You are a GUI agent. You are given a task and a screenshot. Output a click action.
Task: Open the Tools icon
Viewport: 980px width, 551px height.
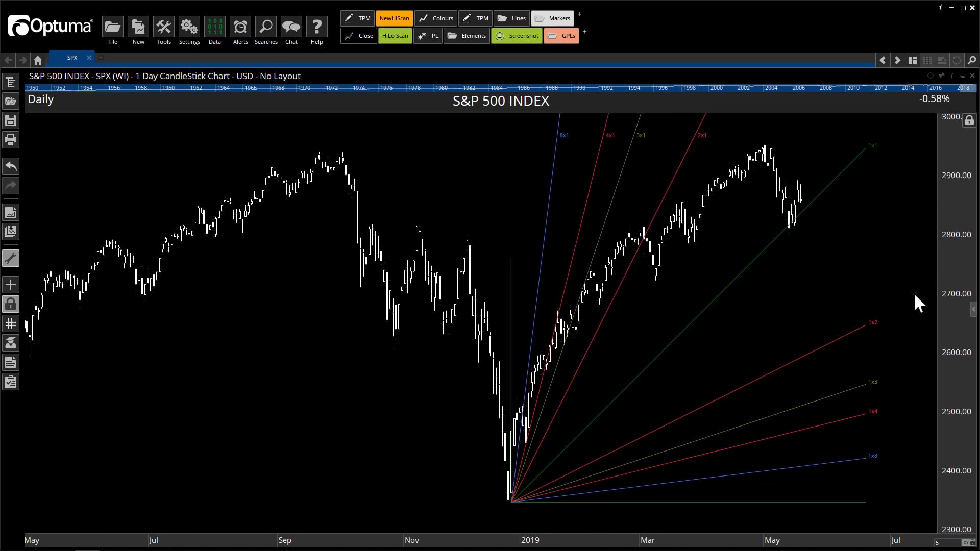[164, 27]
